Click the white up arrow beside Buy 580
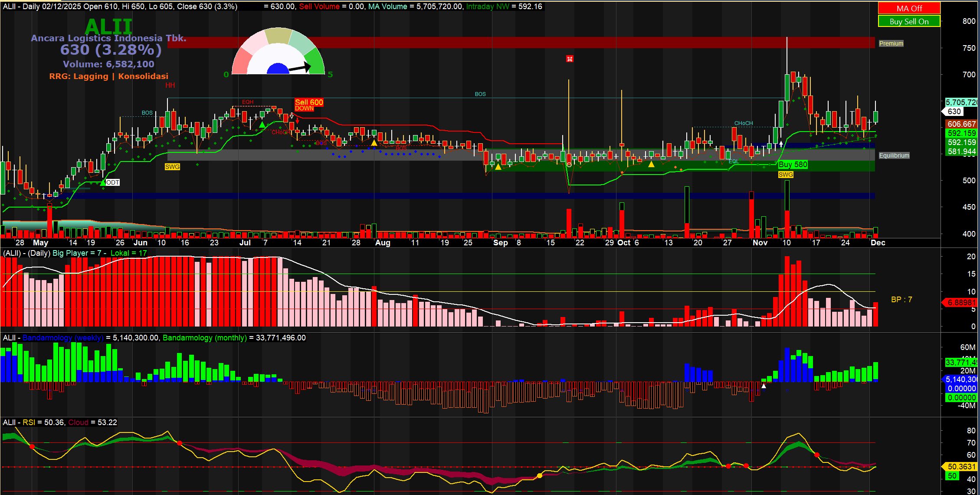The width and height of the screenshot is (980, 495). click(781, 143)
